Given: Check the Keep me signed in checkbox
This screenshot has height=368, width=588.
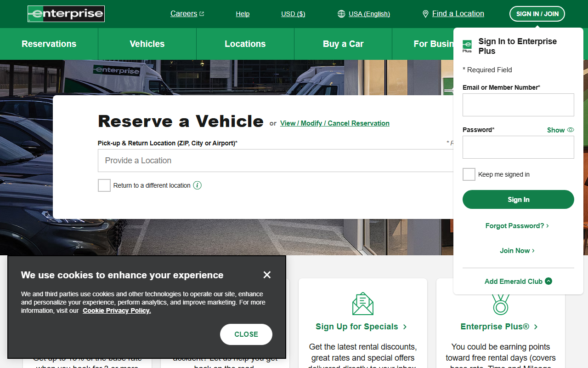Looking at the screenshot, I should click(x=469, y=174).
